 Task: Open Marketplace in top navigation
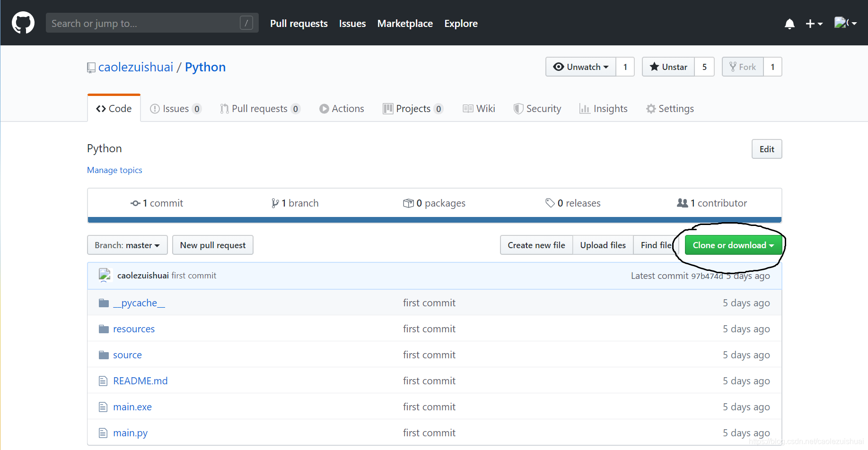(x=405, y=24)
